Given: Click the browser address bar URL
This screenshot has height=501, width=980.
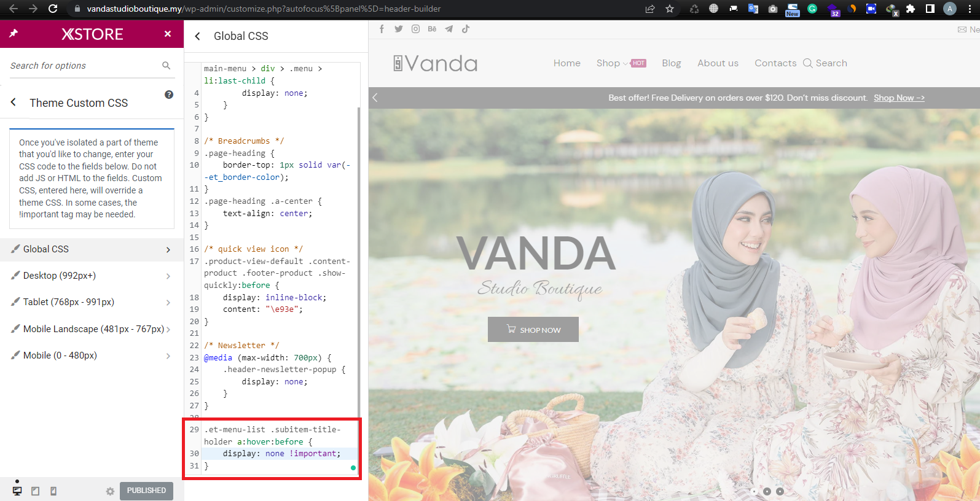Looking at the screenshot, I should click(264, 9).
